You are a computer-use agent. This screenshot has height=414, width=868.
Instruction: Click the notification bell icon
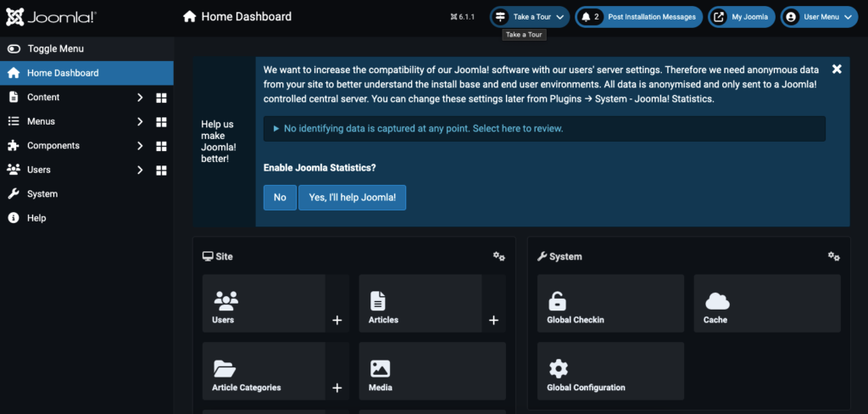tap(586, 17)
